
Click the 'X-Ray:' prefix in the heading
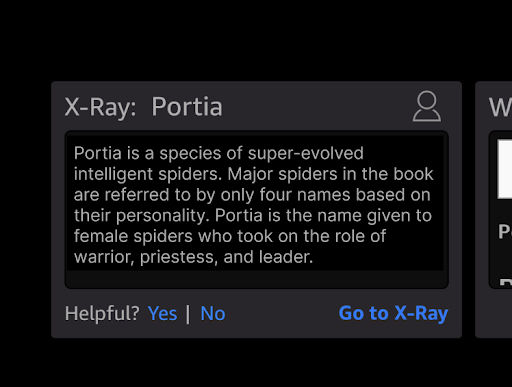[100, 107]
